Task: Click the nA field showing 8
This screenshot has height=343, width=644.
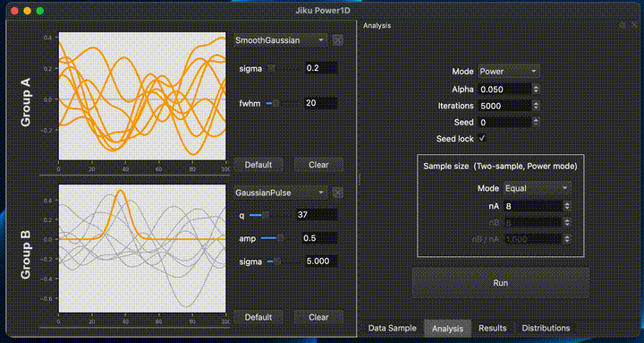Action: [x=533, y=206]
